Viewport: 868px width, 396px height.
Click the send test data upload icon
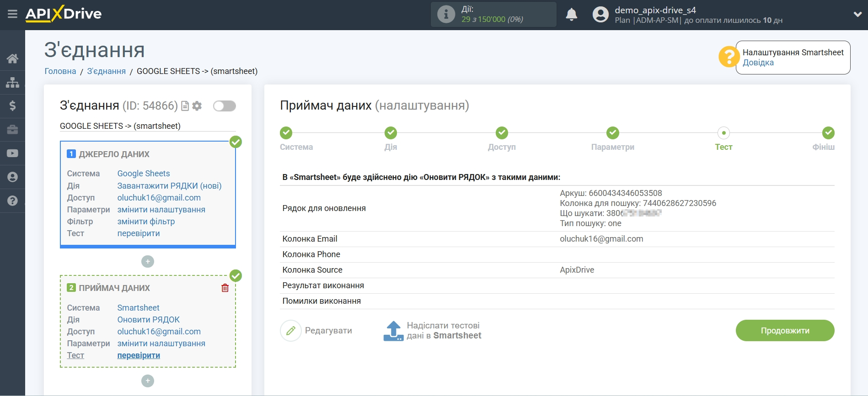point(393,331)
